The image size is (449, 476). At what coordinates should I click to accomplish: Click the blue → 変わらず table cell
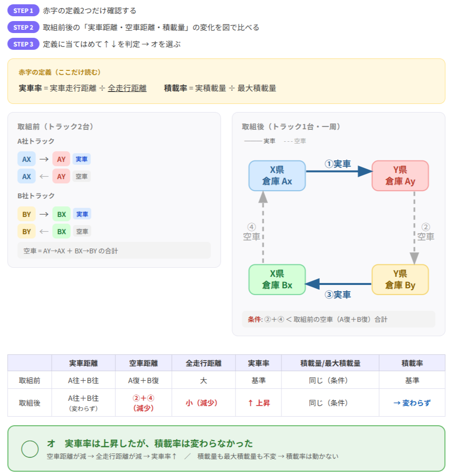click(412, 403)
